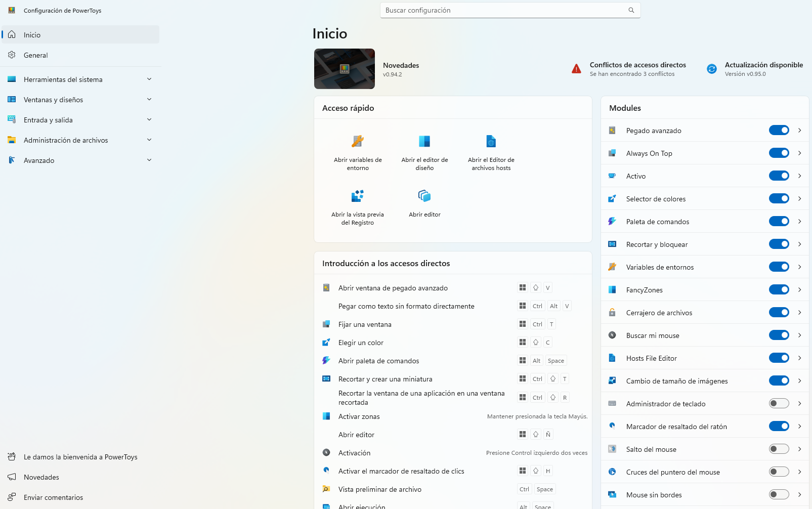
Task: Open Pegado avanzado settings via its chevron
Action: 799,130
